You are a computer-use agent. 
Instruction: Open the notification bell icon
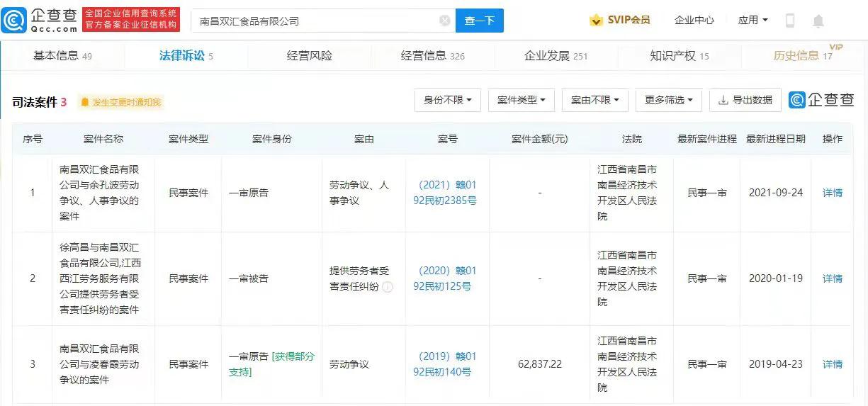click(818, 21)
